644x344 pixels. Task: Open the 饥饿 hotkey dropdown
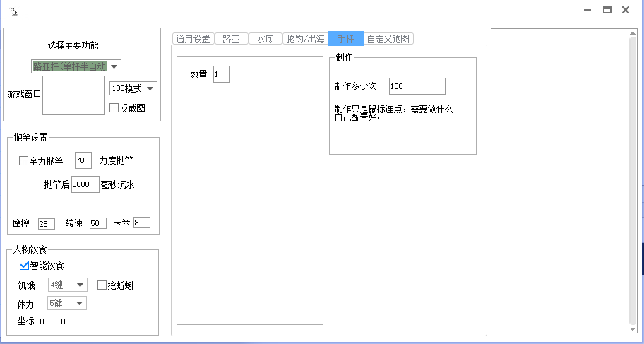pos(80,285)
